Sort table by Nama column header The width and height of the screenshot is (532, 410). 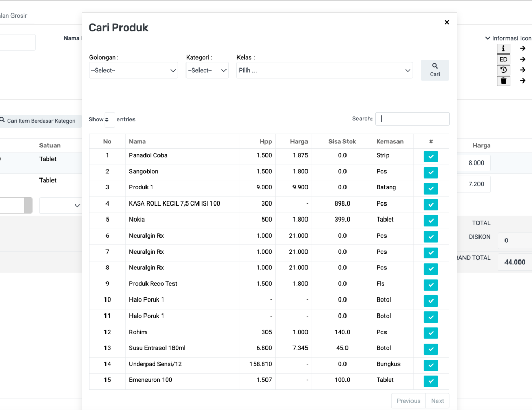click(x=138, y=141)
